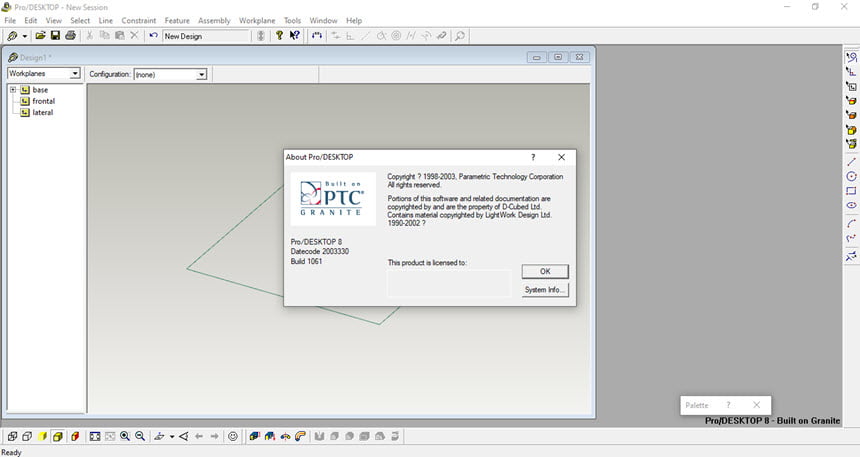
Task: Select the Select Workplanes tool in right toolbar
Action: pyautogui.click(x=851, y=86)
